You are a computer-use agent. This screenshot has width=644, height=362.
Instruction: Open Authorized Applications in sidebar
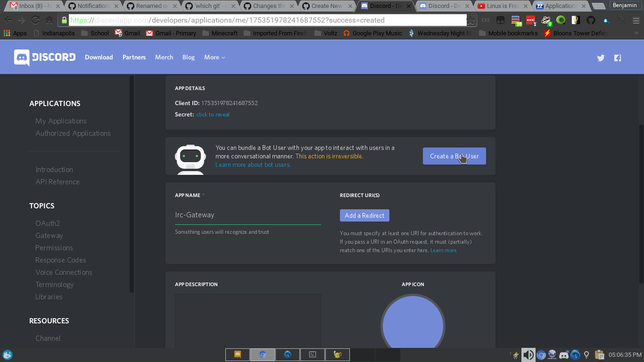pos(73,133)
